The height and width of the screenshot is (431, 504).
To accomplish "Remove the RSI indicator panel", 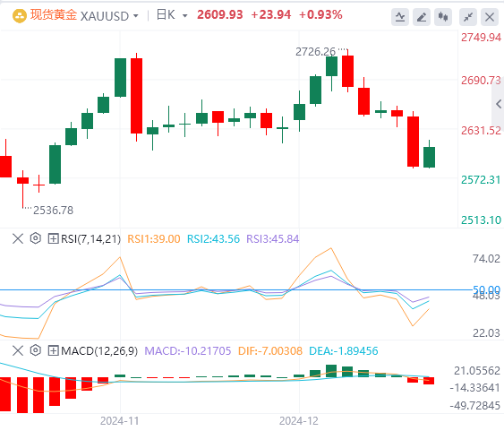I will [x=18, y=238].
